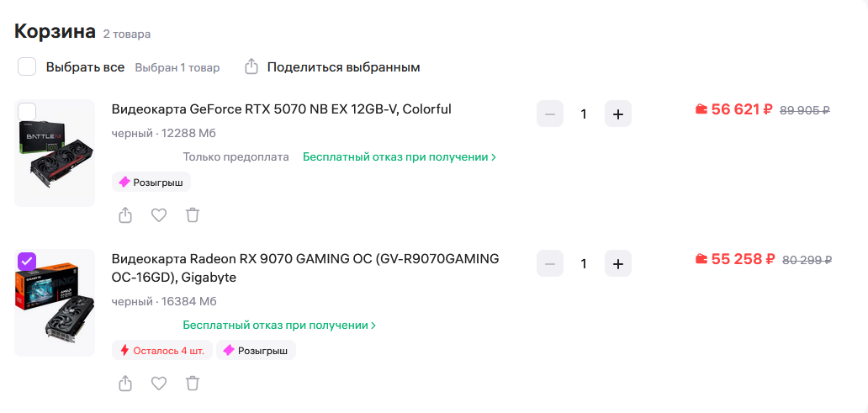
Task: Open Видеокарта GeForce RTX 5070 product title
Action: (x=281, y=109)
